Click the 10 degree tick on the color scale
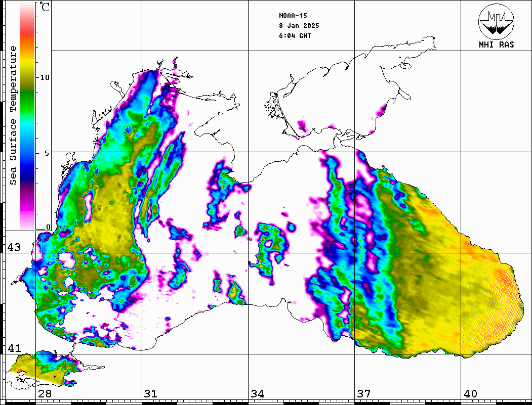 point(45,77)
